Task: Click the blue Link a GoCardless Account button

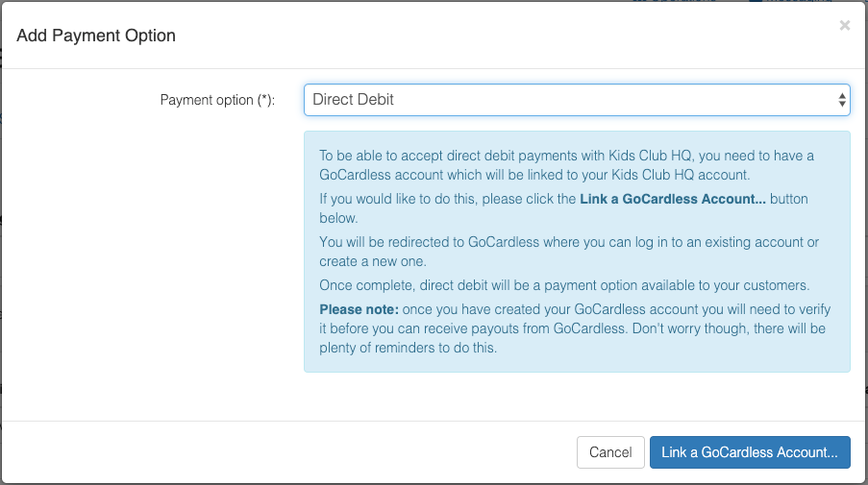Action: [750, 452]
